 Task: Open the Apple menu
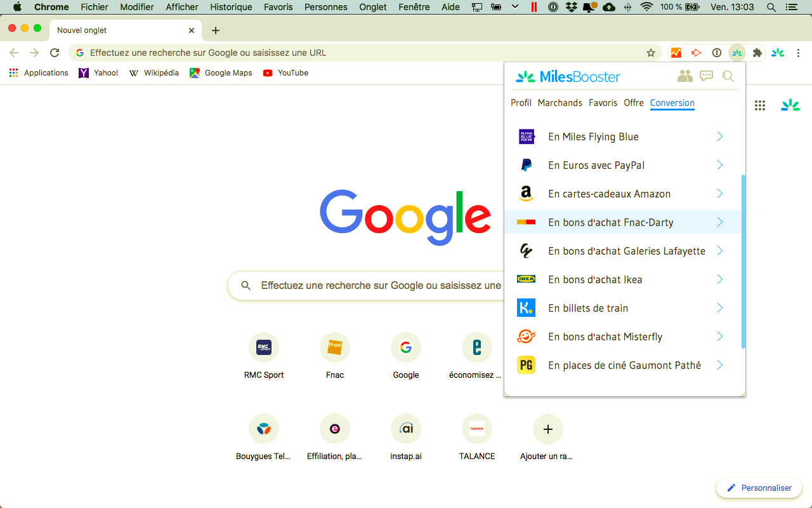tap(17, 7)
